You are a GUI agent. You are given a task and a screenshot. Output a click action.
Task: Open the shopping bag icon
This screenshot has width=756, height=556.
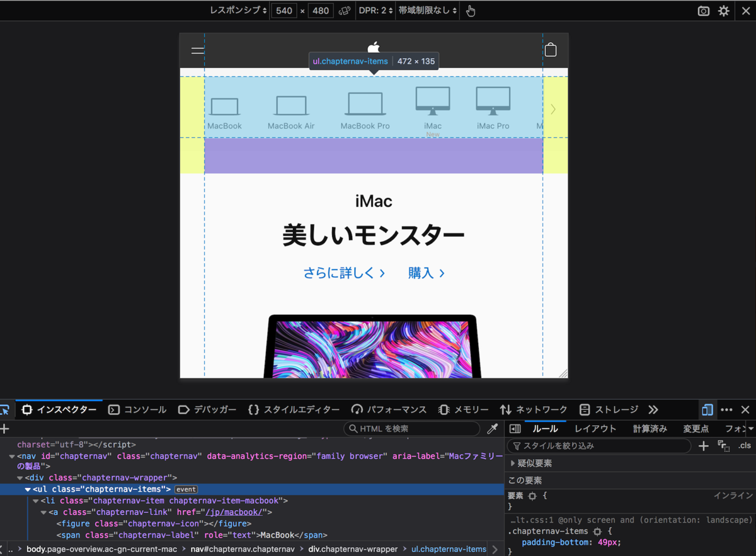point(551,50)
